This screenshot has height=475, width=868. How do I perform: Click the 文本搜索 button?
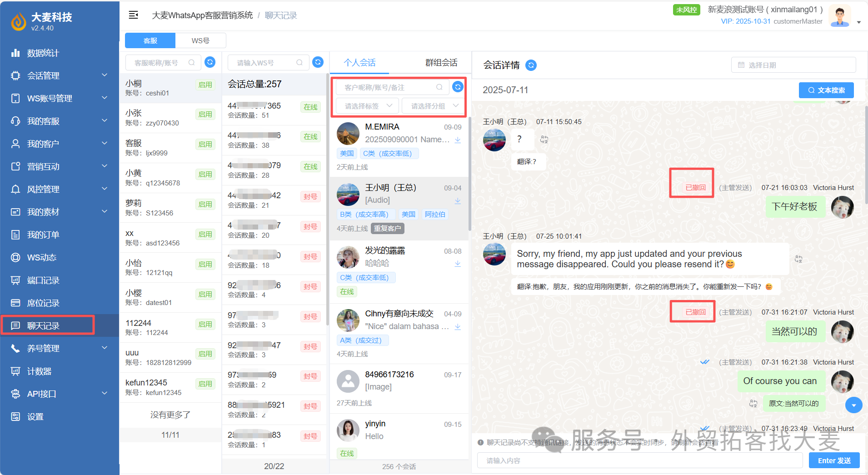pos(826,90)
